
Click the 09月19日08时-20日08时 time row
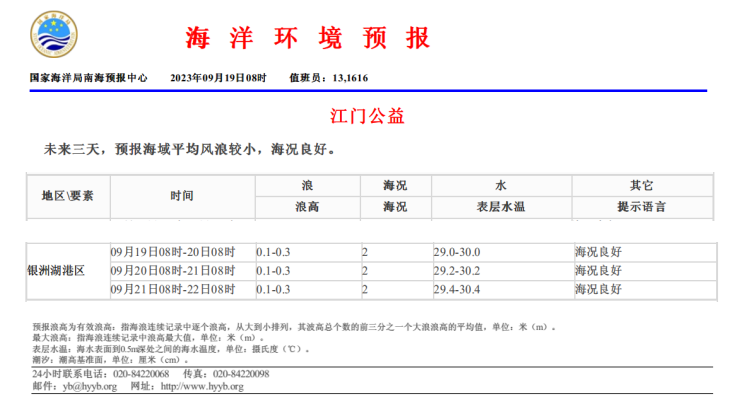coord(172,252)
